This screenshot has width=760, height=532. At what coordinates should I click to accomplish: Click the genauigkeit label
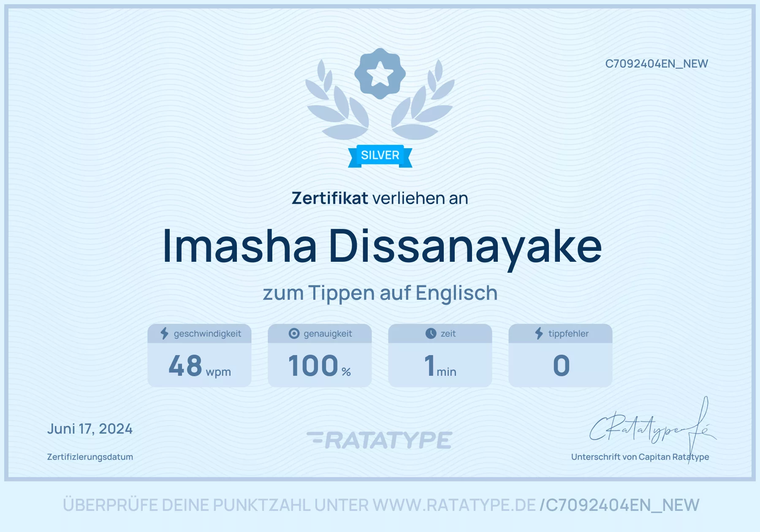328,334
